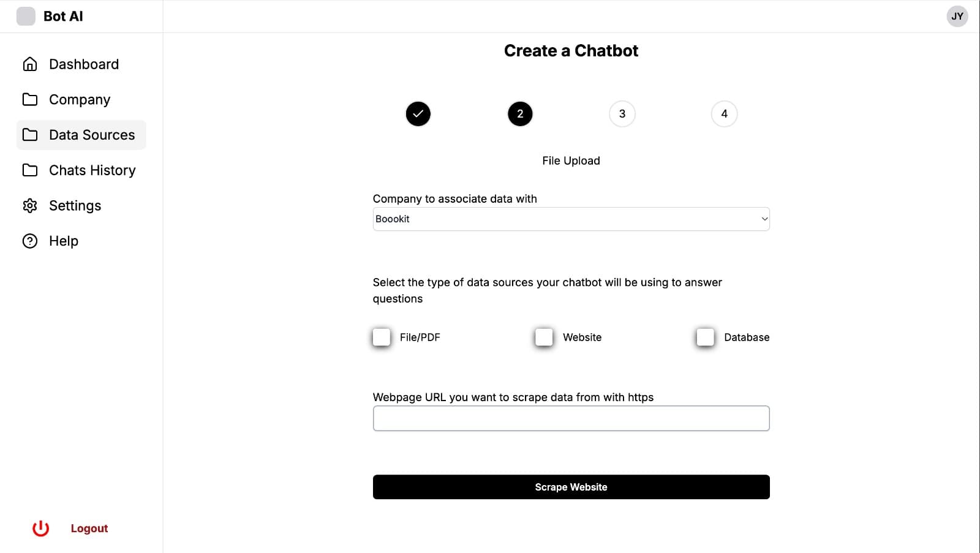Click the Data Sources folder icon
The height and width of the screenshot is (553, 980).
pos(30,135)
